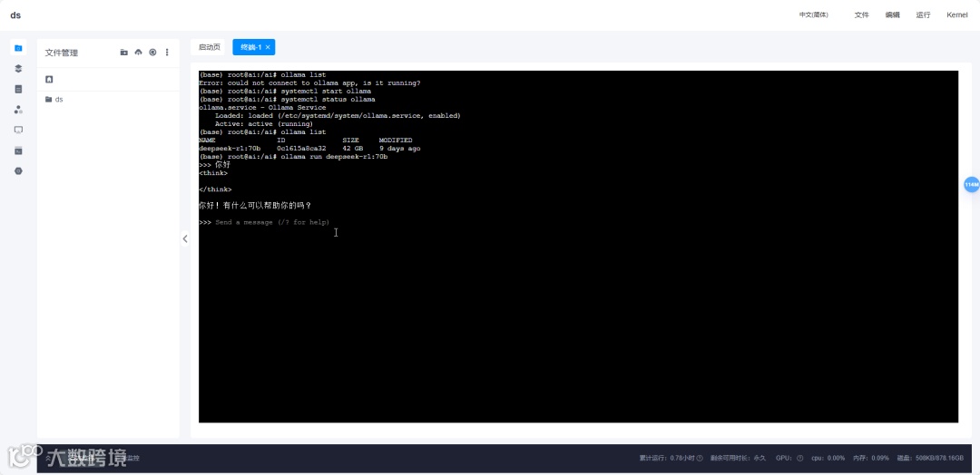This screenshot has width=980, height=475.
Task: Click the 'systemctl status ollama' command line
Action: [328, 99]
